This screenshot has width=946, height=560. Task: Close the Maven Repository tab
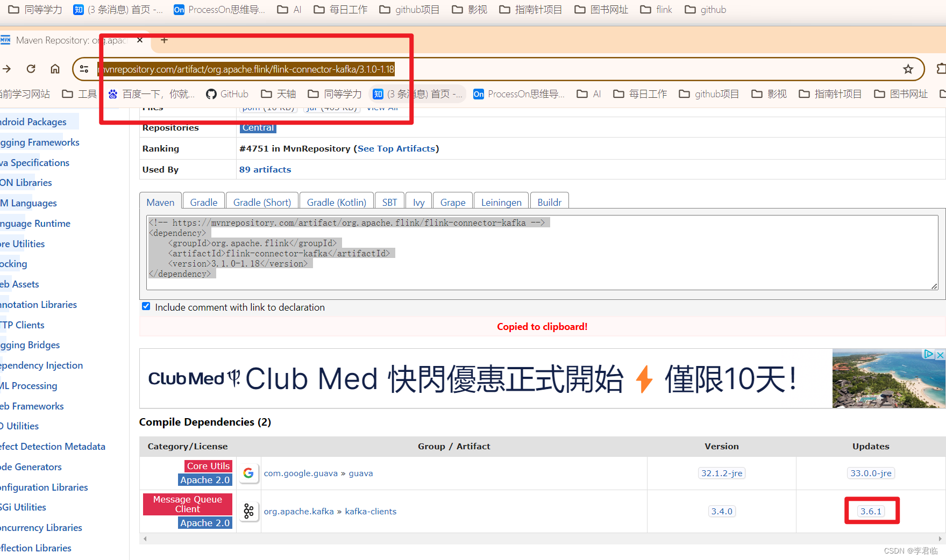click(x=140, y=40)
